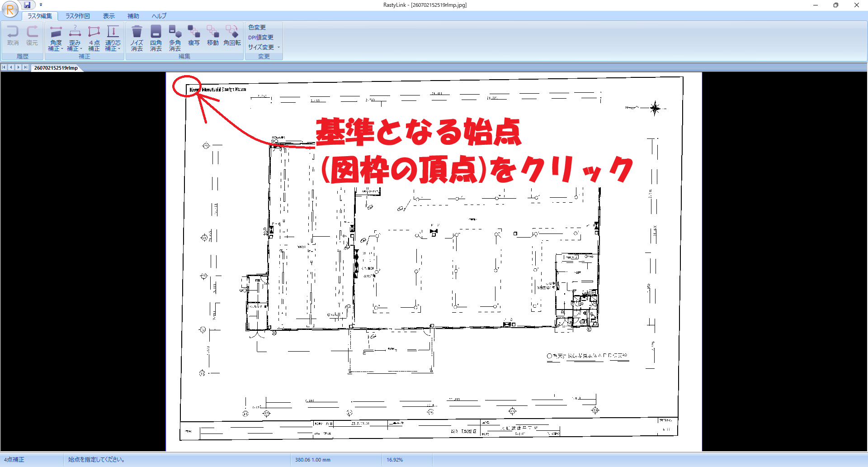868x467 pixels.
Task: Expand the 歪み補正 dropdown arrow
Action: pyautogui.click(x=81, y=49)
